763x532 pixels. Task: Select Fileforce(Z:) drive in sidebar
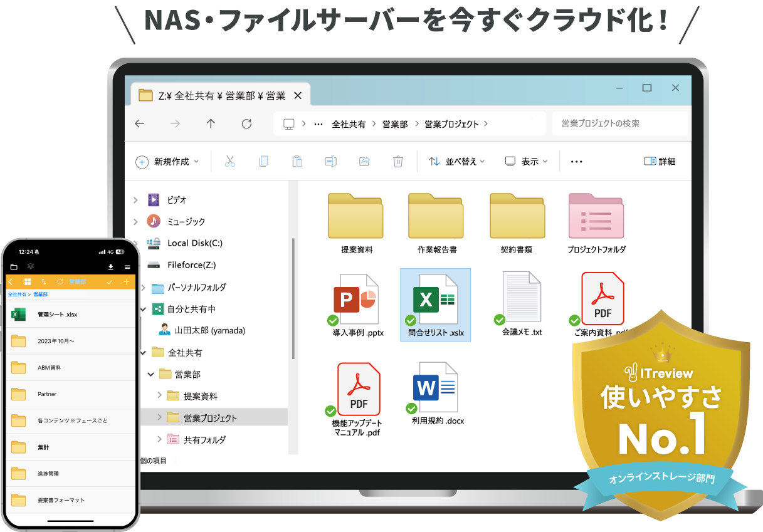tap(191, 265)
